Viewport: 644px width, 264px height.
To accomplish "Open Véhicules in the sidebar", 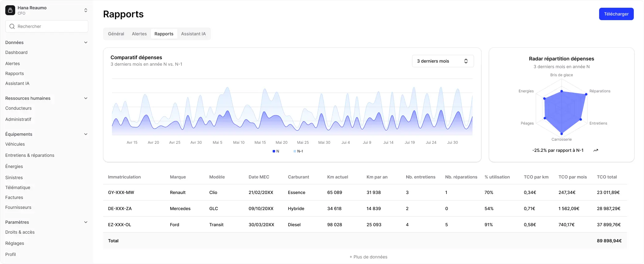I will (15, 144).
